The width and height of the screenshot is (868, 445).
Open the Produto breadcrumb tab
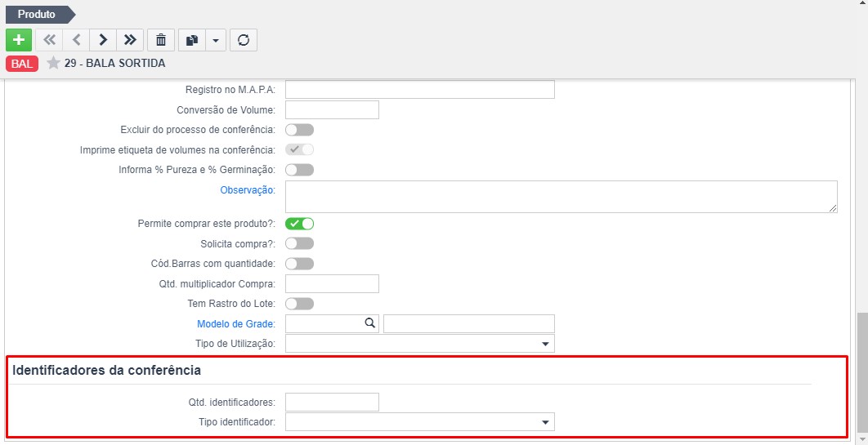(x=40, y=15)
